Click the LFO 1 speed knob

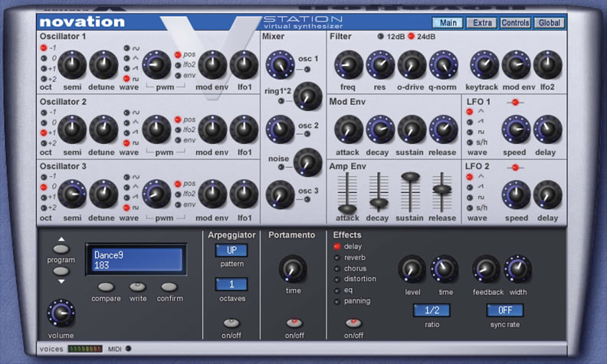(x=516, y=129)
